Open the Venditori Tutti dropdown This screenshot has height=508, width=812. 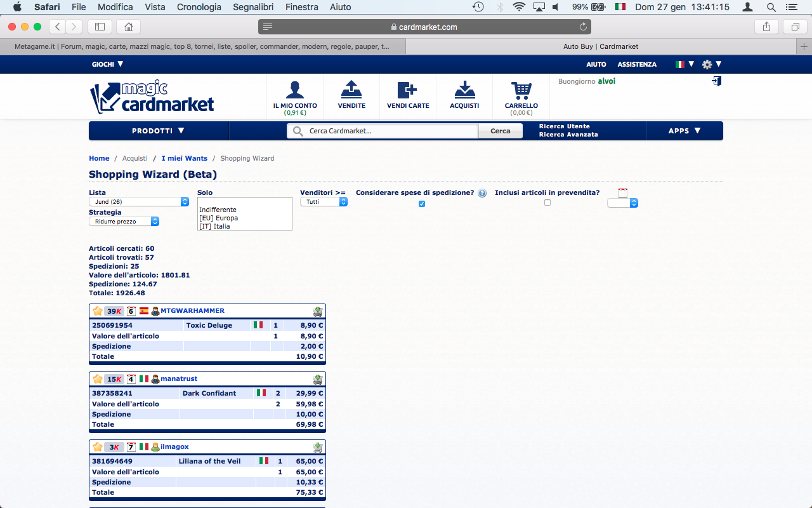click(324, 201)
